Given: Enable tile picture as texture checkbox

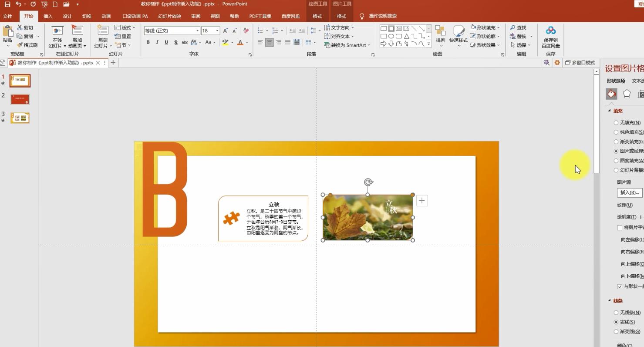Looking at the screenshot, I should [x=620, y=228].
